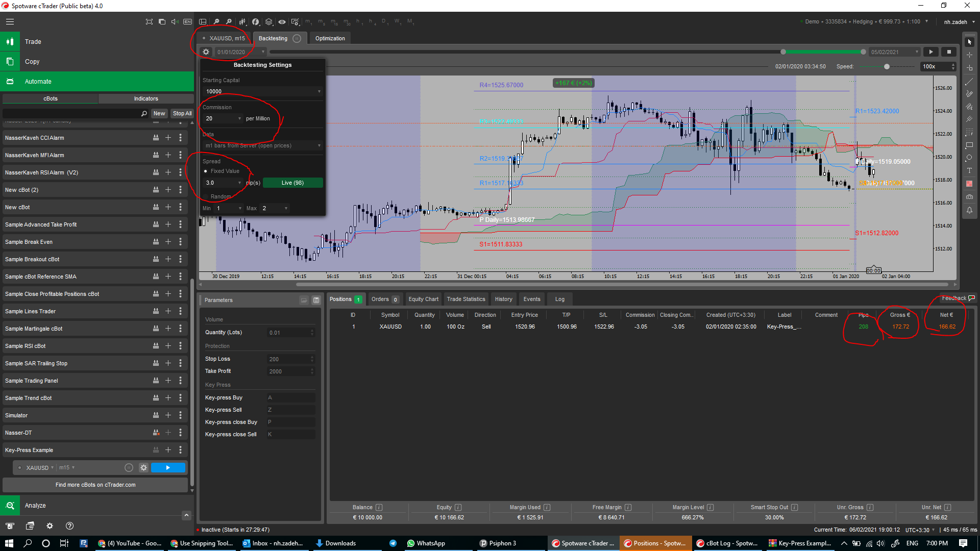Expand Commission value dropdown
This screenshot has width=980, height=551.
click(239, 119)
